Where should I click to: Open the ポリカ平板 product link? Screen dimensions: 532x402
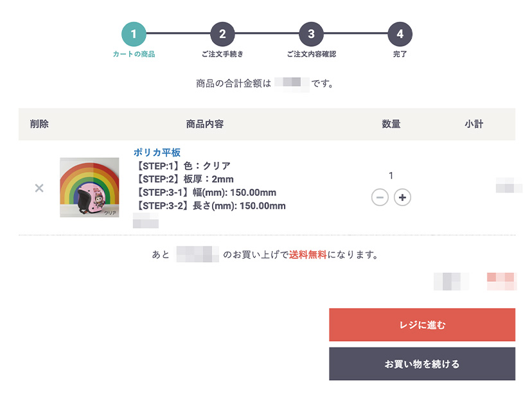pos(157,152)
